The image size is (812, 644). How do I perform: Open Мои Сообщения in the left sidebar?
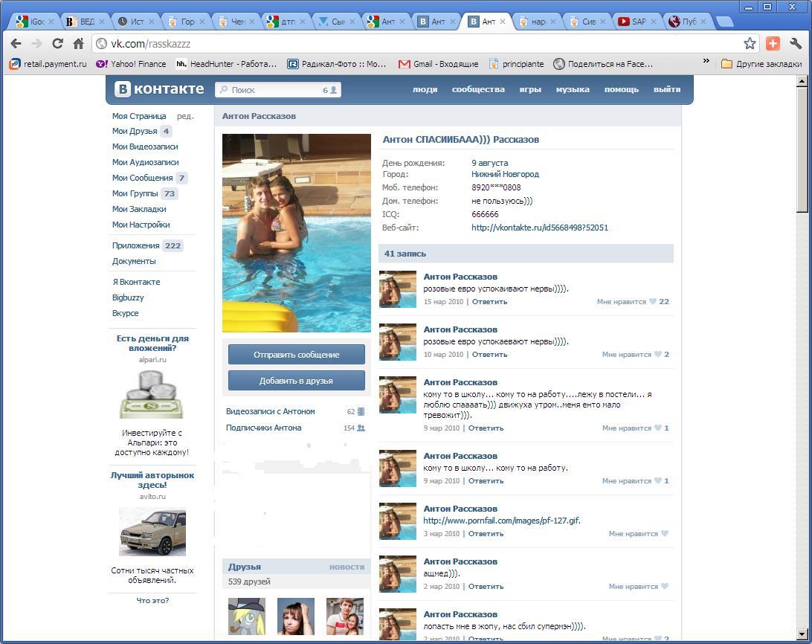coord(142,178)
